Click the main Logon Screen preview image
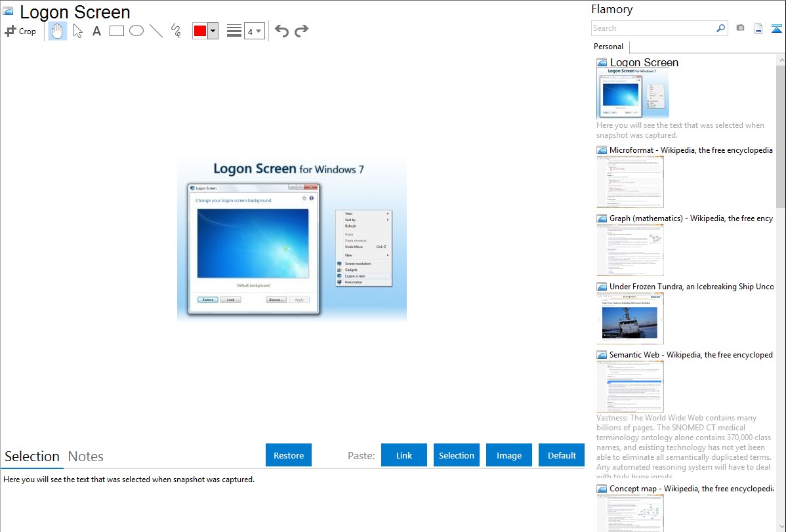The image size is (786, 532). 292,240
